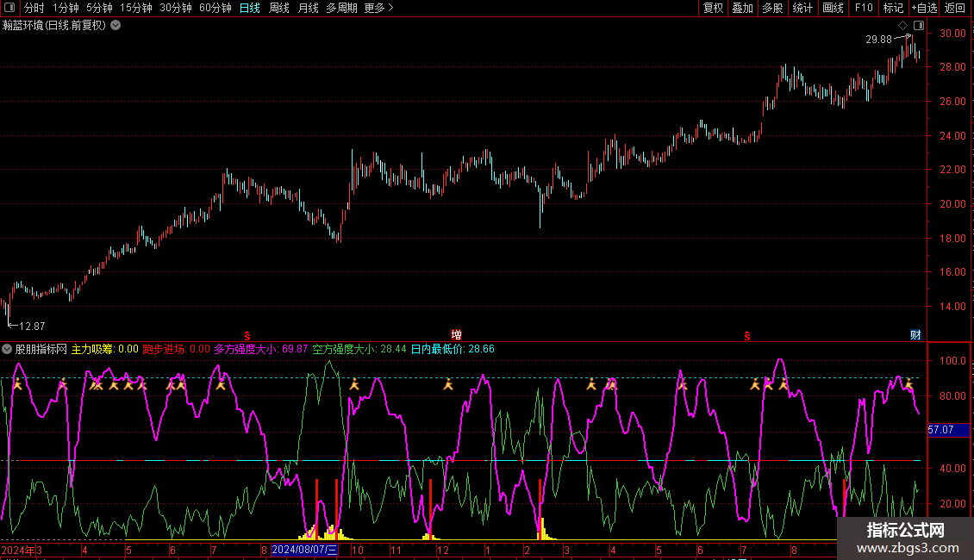Open F10 company information
This screenshot has height=560, width=974.
[863, 8]
